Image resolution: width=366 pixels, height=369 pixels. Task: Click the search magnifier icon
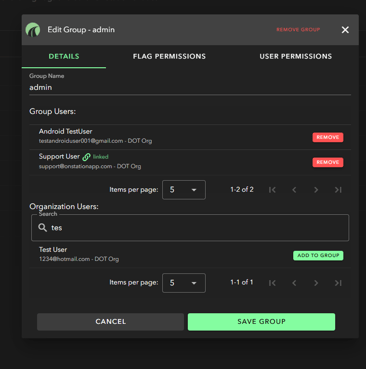pos(42,228)
